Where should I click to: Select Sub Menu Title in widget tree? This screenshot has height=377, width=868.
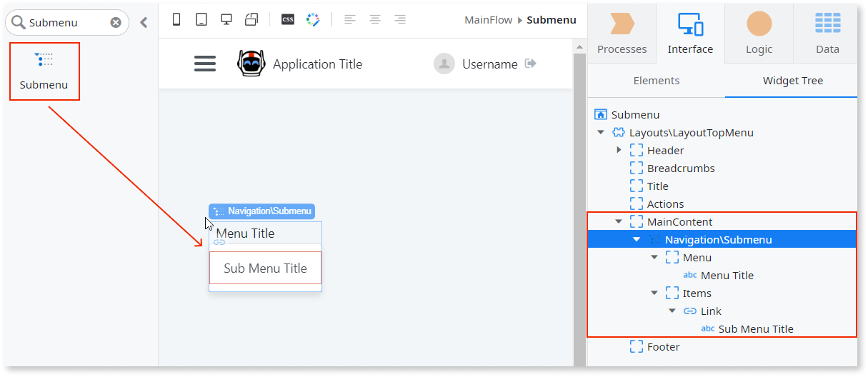point(756,329)
